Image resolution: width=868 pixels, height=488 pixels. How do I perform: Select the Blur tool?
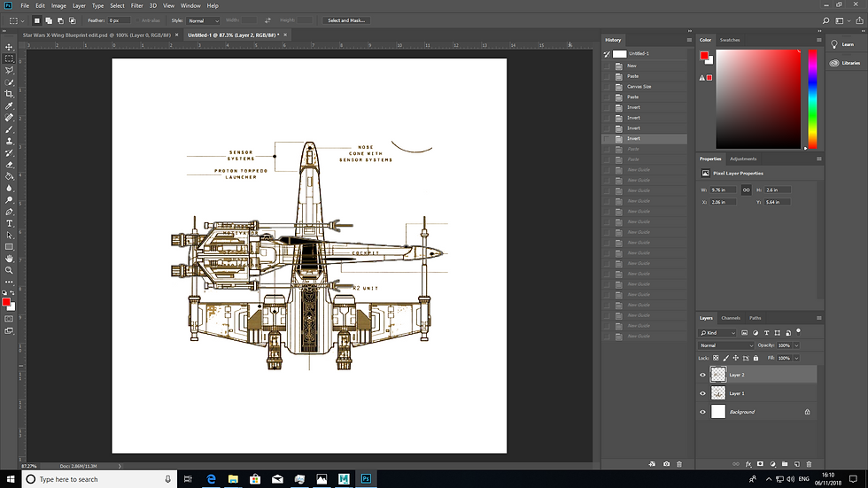coord(9,188)
